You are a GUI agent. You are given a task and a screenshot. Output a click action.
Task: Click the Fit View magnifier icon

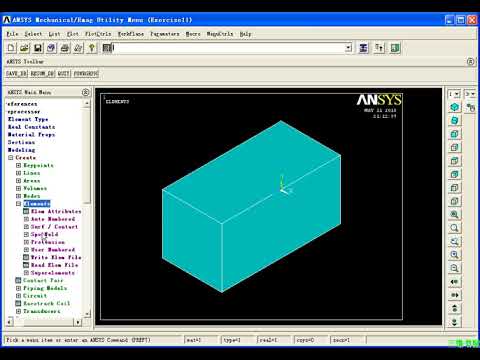pos(454,215)
